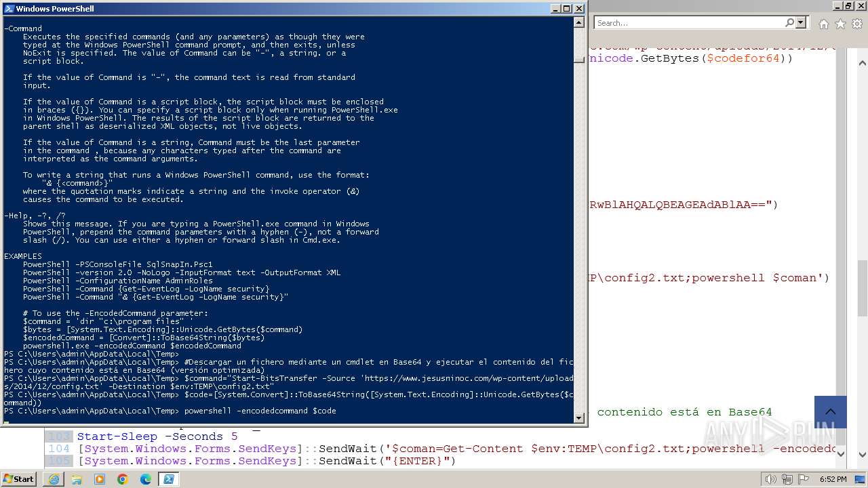Maximize the Windows PowerShell window

coord(566,9)
